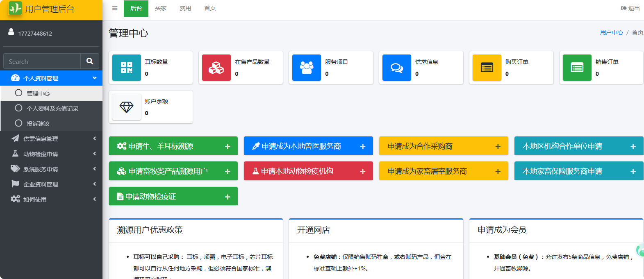Click the green logo icon in header
The width and height of the screenshot is (644, 279).
pos(15,8)
